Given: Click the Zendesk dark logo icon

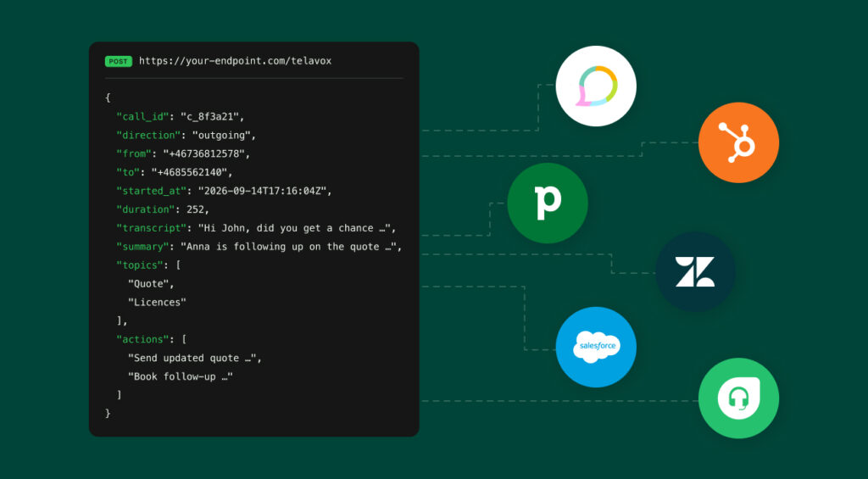Looking at the screenshot, I should tap(695, 271).
